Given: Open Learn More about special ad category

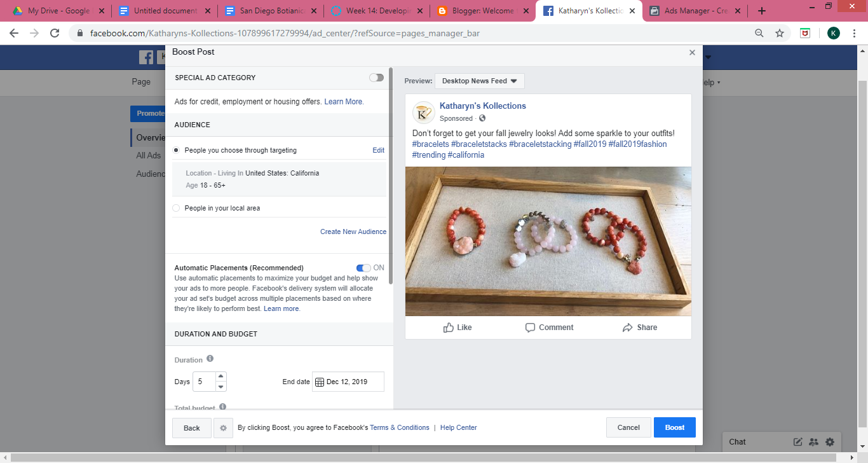Looking at the screenshot, I should [344, 102].
